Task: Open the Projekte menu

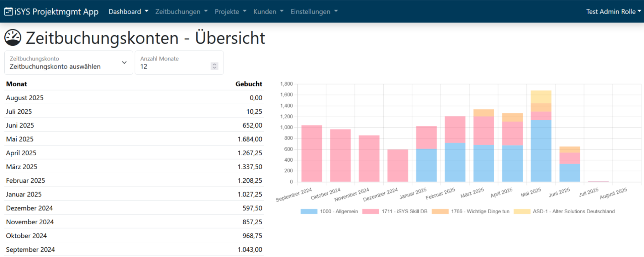Action: 231,12
